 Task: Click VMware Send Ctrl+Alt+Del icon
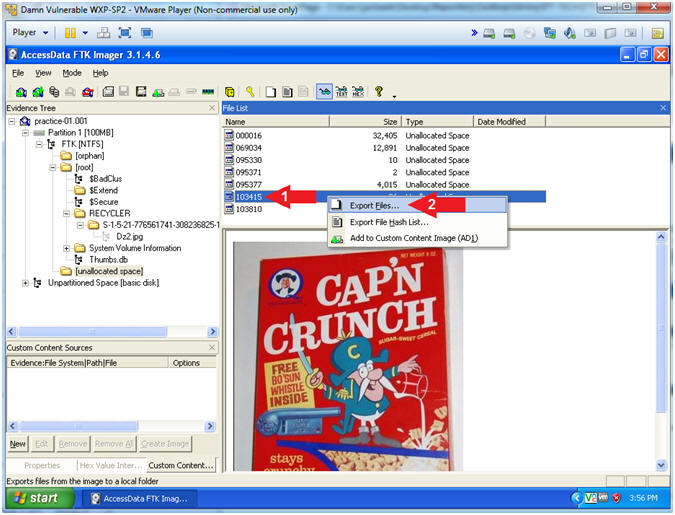[103, 33]
